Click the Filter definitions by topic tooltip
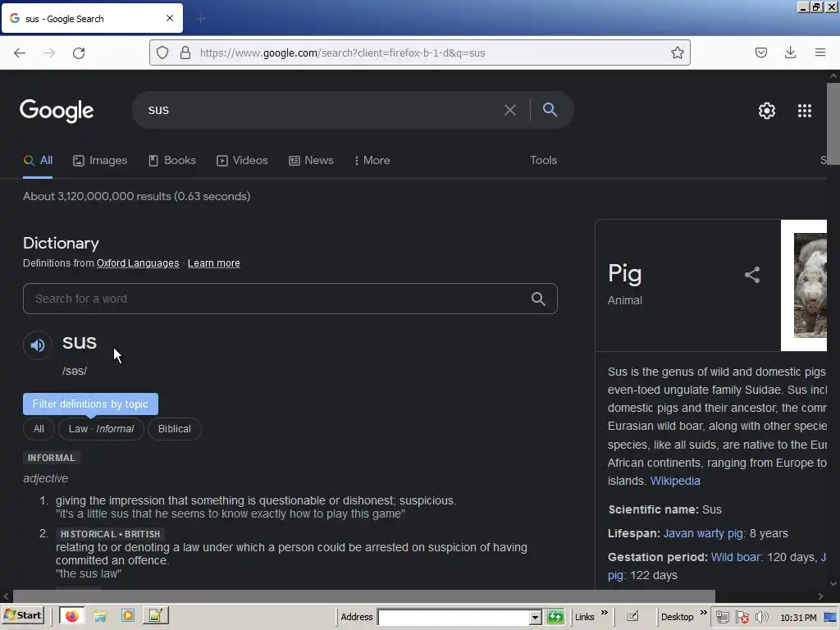This screenshot has height=630, width=840. click(90, 404)
